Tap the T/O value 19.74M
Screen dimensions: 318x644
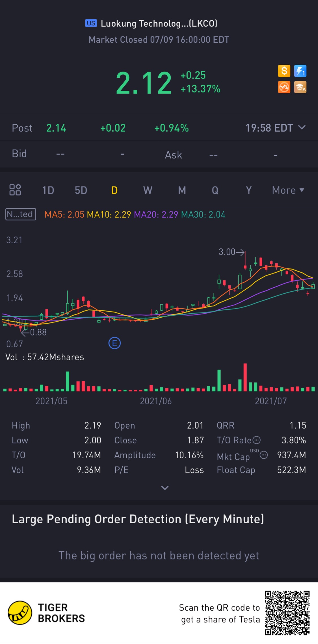point(87,455)
